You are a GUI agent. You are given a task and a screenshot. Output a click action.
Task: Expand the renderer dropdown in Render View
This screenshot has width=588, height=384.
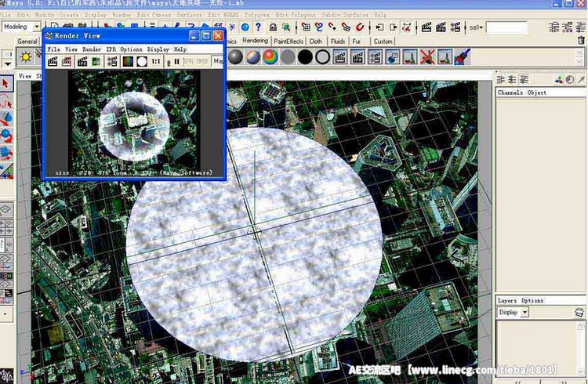(x=217, y=61)
